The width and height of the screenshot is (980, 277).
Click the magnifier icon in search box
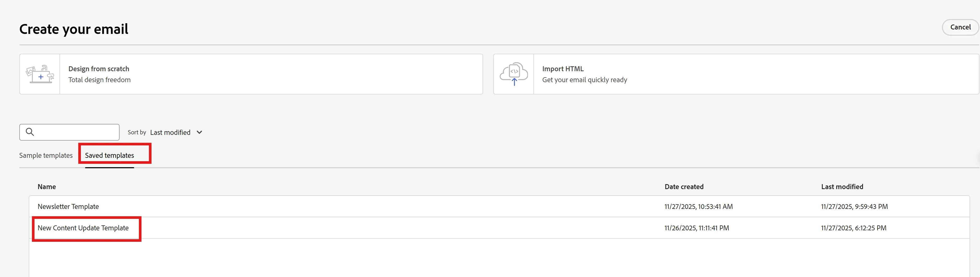[30, 132]
